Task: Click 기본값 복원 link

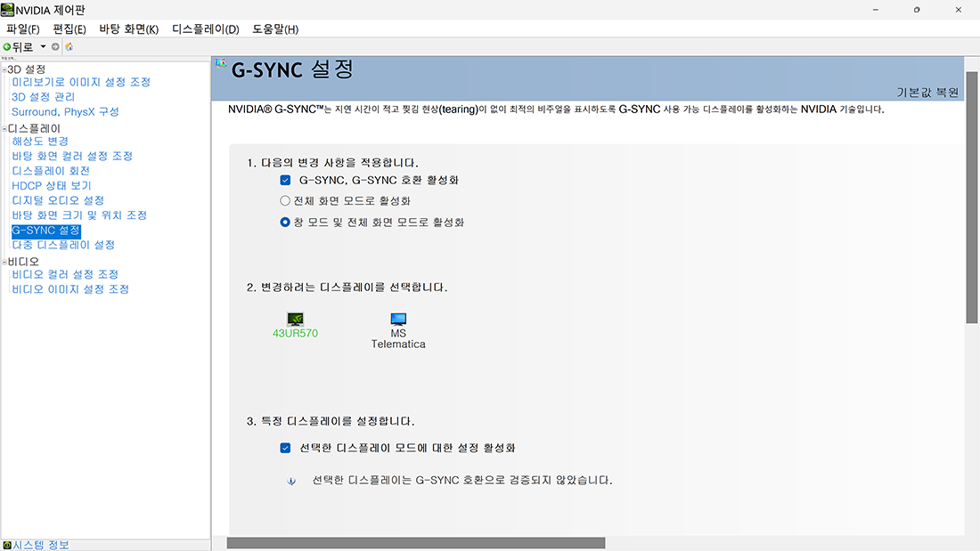Action: point(927,93)
